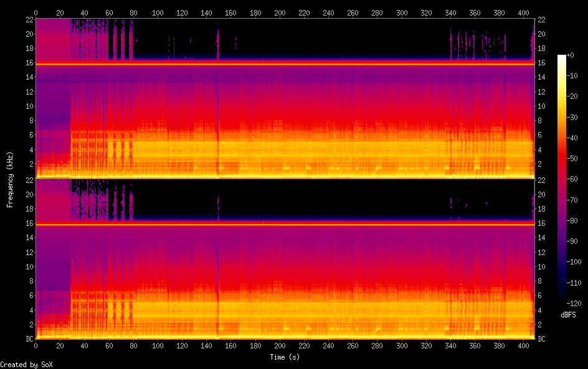Click the "200" tick on the bottom time axis
Screen dimensions: 588x369
click(x=280, y=346)
